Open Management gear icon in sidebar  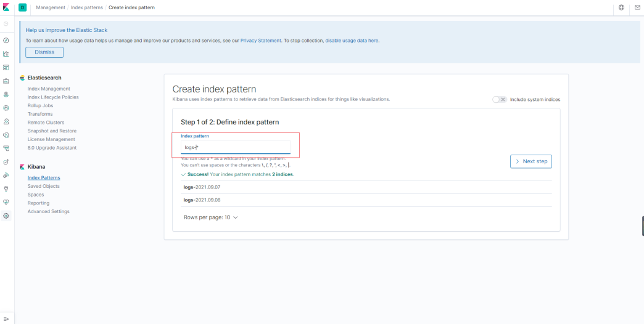click(6, 216)
